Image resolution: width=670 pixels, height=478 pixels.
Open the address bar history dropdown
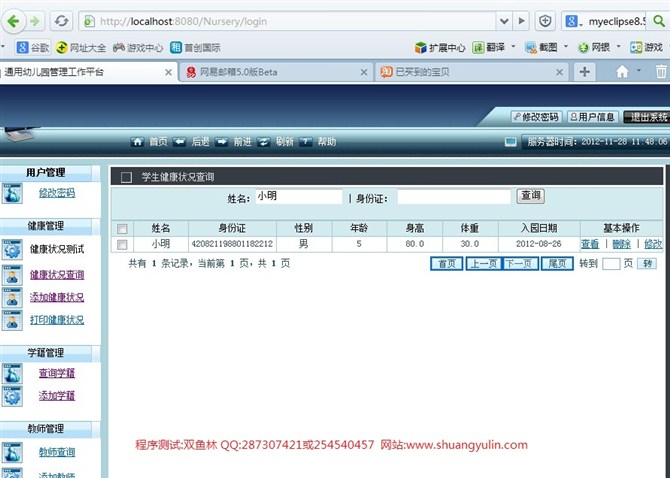(504, 21)
